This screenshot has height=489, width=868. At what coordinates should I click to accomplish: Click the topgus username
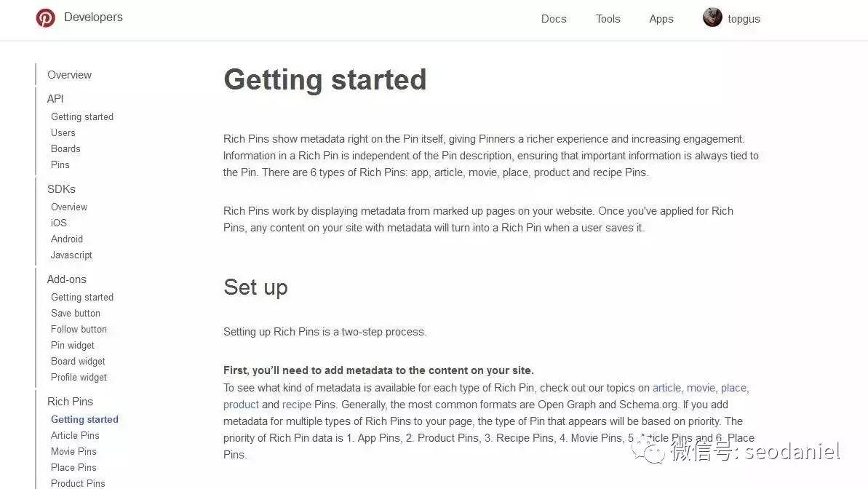[x=744, y=19]
